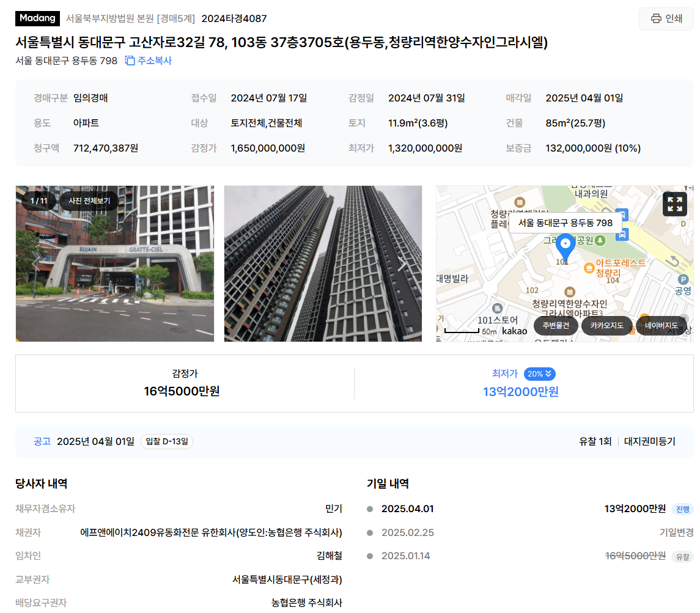Show previous photo with left arrow

point(35,263)
